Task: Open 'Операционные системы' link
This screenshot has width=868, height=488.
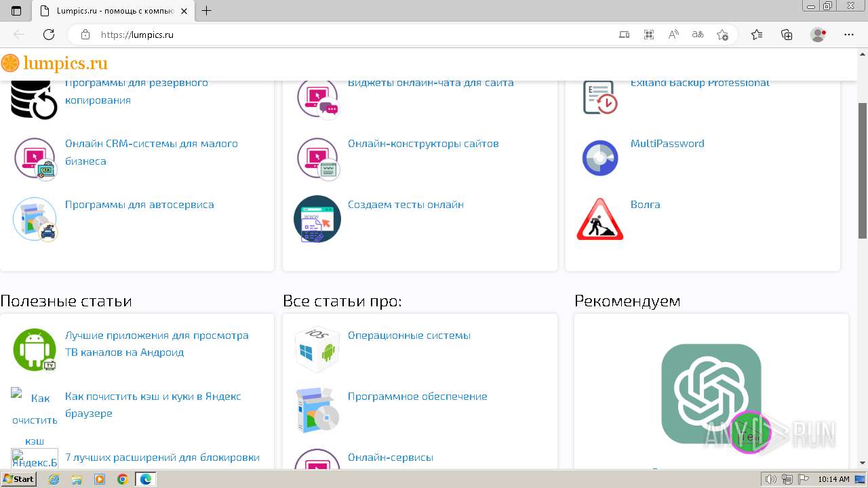Action: coord(409,335)
